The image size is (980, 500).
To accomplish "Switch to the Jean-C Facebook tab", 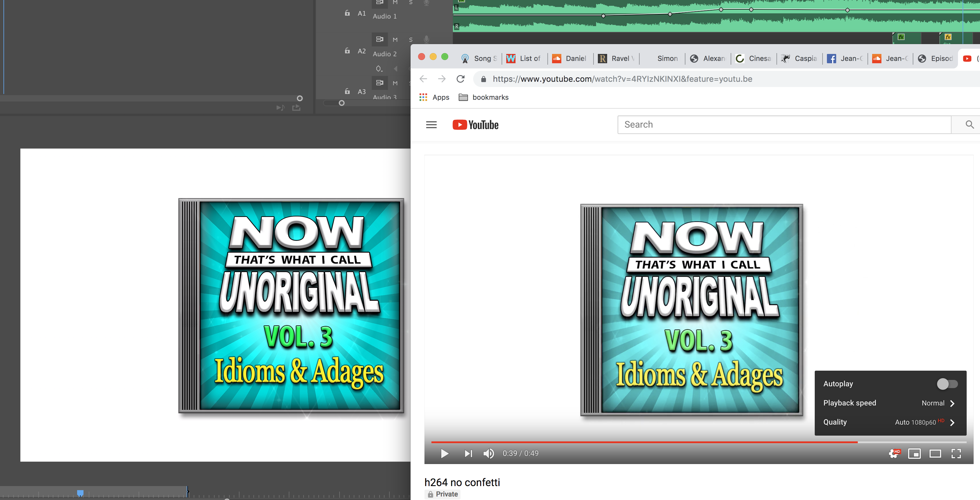I will (x=845, y=59).
